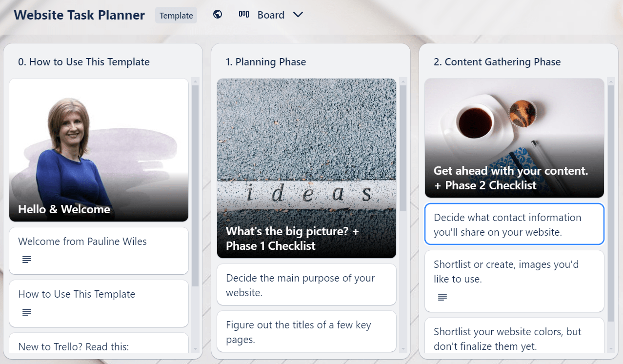623x364 pixels.
Task: Open the Phase 1 Checklist ideas cover card
Action: 306,168
